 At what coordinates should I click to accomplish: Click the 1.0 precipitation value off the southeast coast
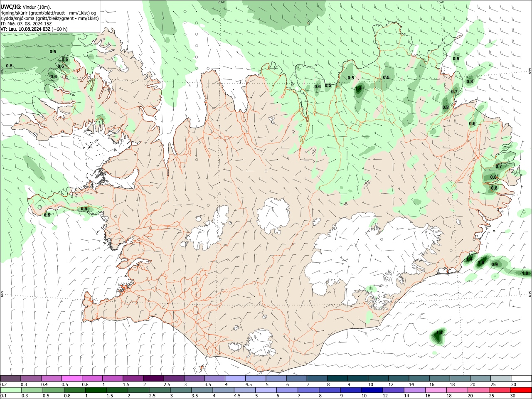525,273
